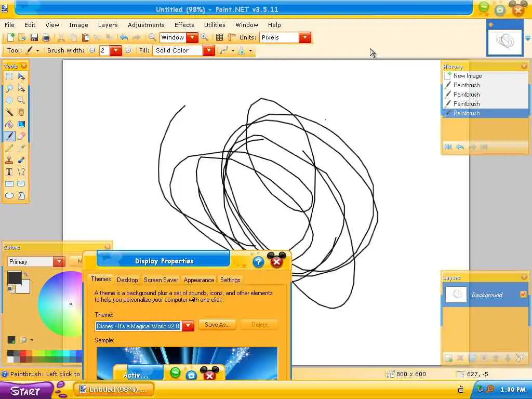Select the Eraser tool

point(21,136)
